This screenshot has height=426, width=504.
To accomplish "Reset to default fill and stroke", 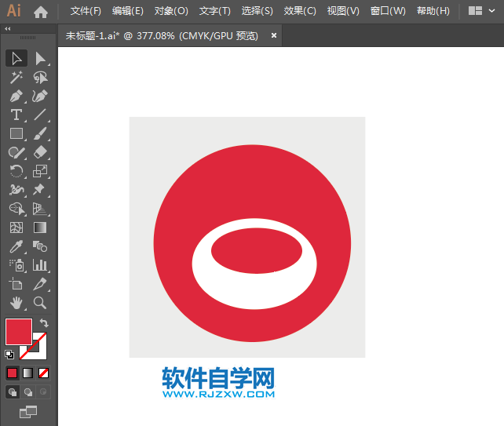I will pos(9,355).
